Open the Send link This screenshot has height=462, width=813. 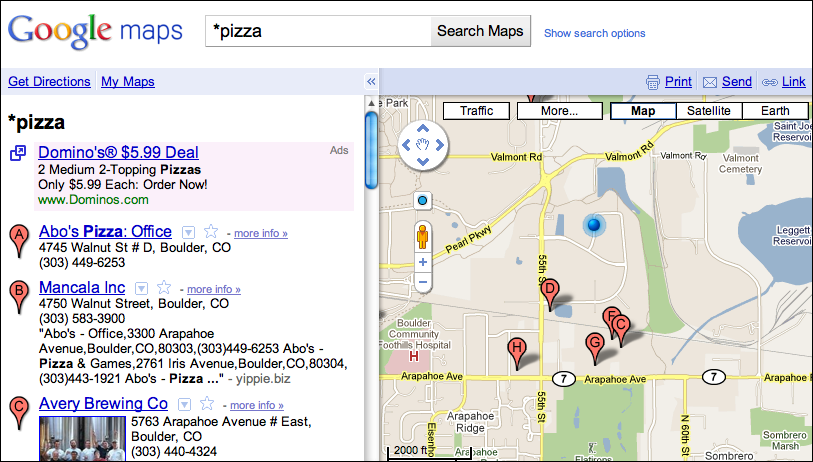[737, 81]
